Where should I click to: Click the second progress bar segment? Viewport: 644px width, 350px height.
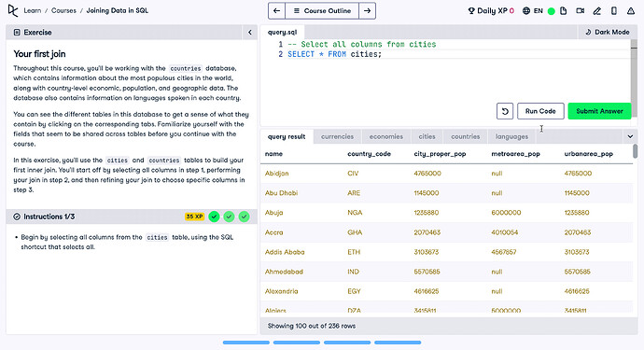297,343
